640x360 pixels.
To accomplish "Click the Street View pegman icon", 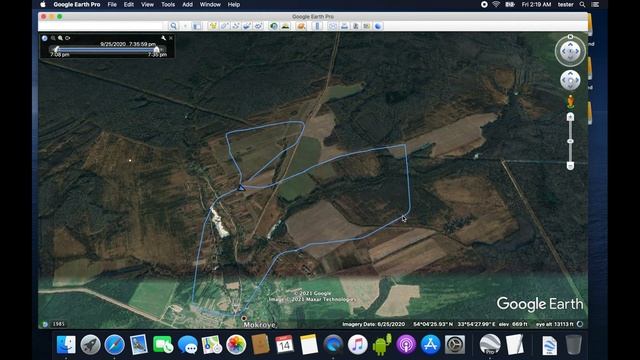I will (x=570, y=102).
